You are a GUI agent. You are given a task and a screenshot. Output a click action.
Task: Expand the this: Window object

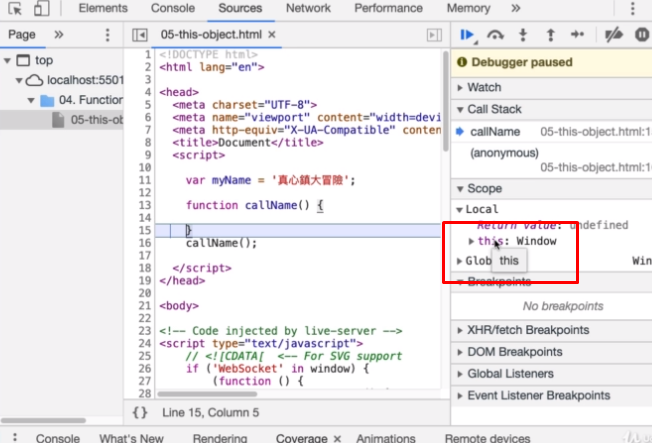point(471,241)
